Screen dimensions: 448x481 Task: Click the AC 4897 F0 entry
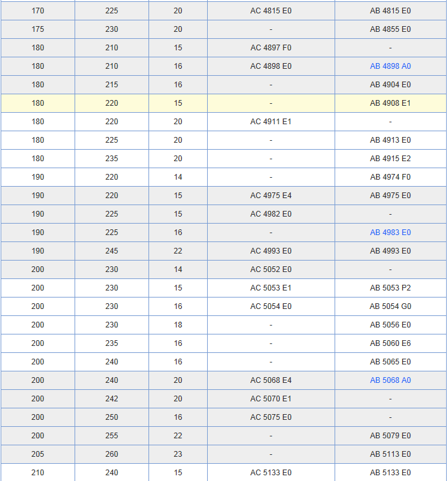[271, 48]
